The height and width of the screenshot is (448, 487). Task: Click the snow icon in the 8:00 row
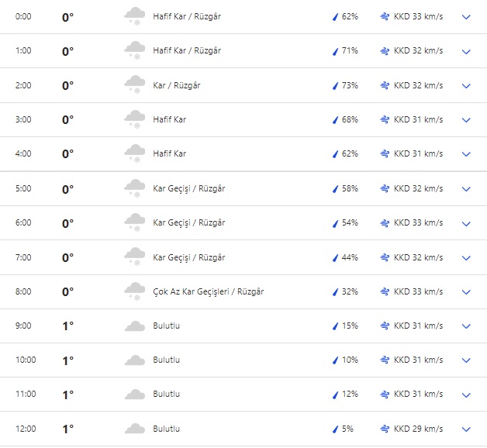click(135, 292)
